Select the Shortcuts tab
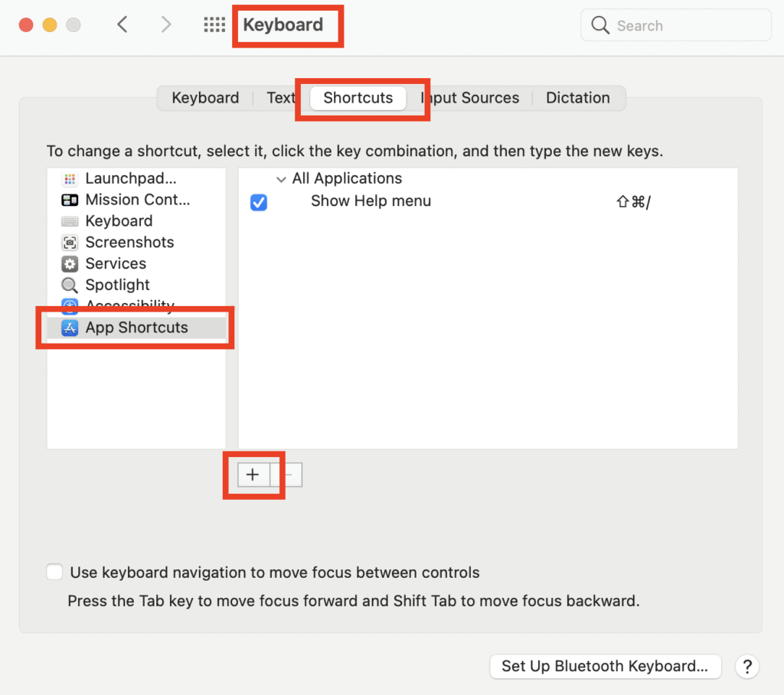 coord(358,97)
